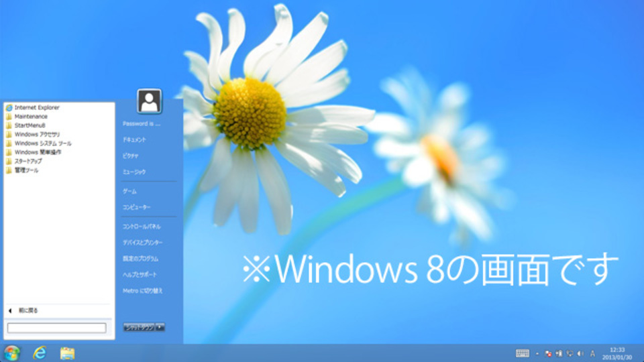Open ゲーム from the start menu
Viewport: 644px width, 362px height.
click(129, 191)
